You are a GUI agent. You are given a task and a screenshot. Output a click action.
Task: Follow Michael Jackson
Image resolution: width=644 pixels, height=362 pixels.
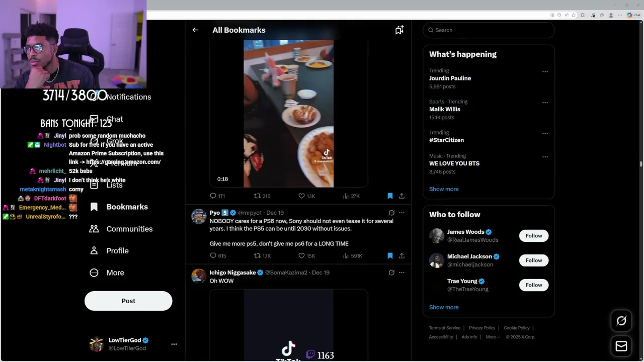(x=534, y=260)
